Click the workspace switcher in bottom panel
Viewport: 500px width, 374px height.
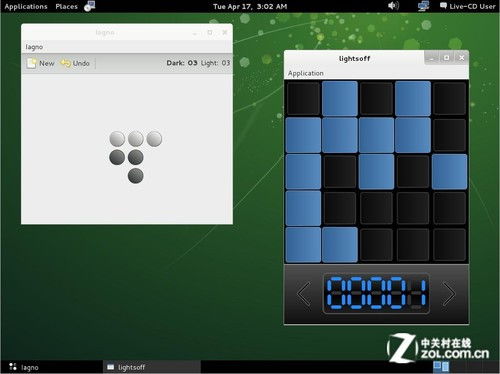[441, 366]
